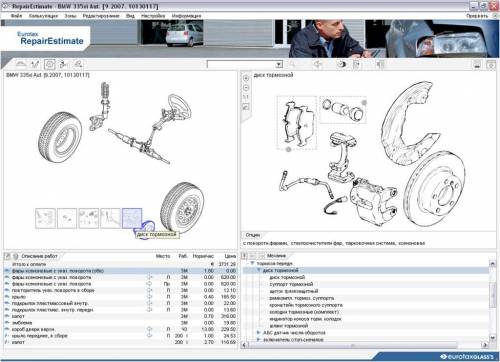Expand the 'АБС датчик' tree node
The width and height of the screenshot is (500, 362).
point(259,333)
